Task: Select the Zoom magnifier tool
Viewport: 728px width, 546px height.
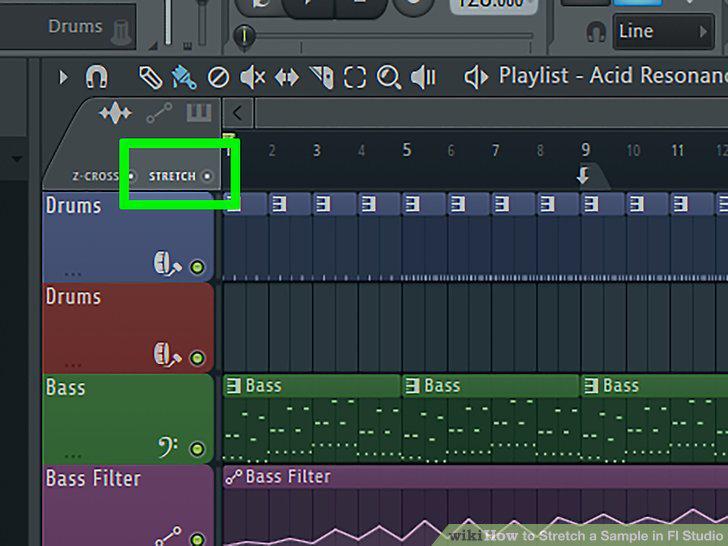Action: pyautogui.click(x=389, y=78)
